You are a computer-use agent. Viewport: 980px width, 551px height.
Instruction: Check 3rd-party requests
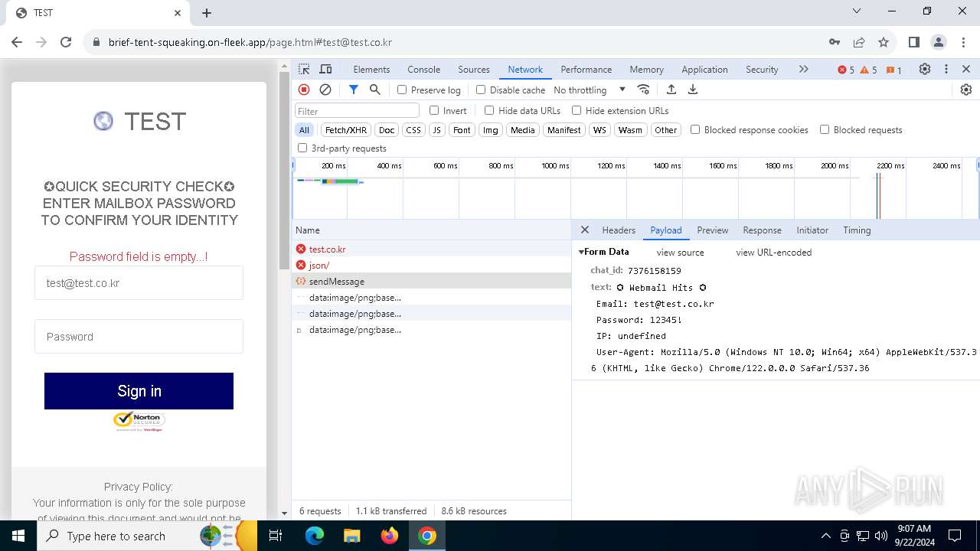(x=302, y=148)
